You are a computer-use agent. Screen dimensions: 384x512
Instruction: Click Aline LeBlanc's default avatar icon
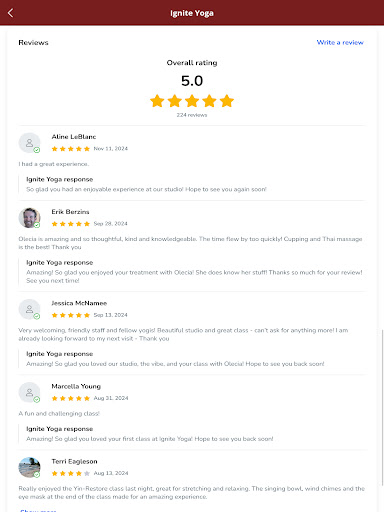click(x=29, y=143)
